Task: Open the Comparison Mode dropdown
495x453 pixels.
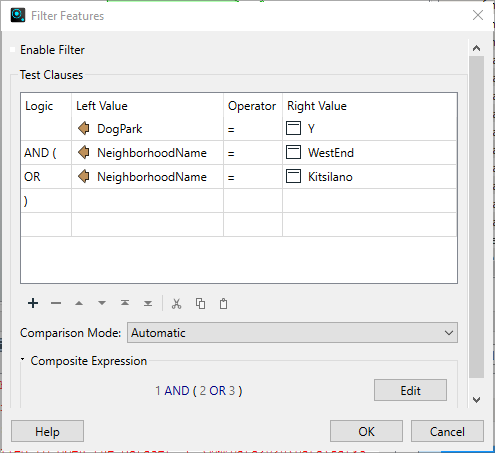Action: (x=292, y=333)
